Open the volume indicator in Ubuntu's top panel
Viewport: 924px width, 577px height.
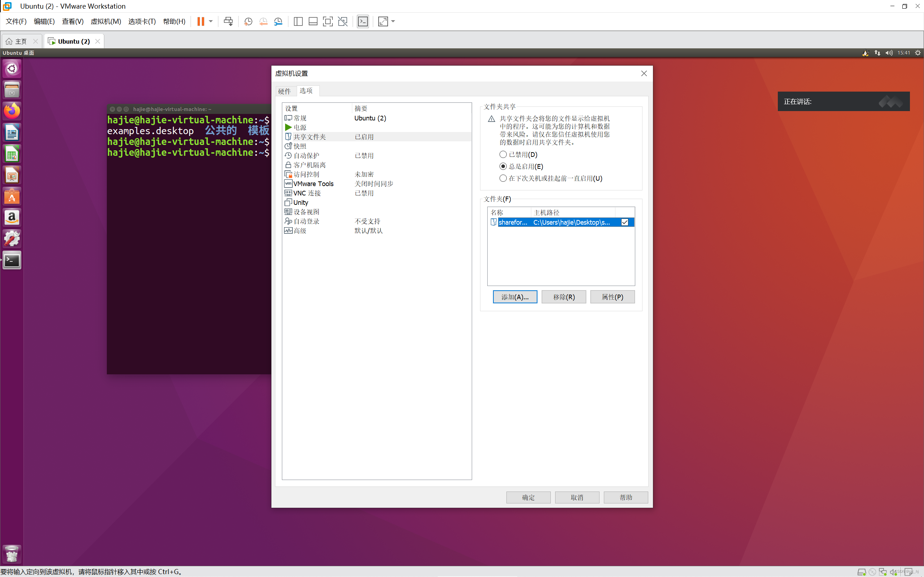[x=889, y=53]
